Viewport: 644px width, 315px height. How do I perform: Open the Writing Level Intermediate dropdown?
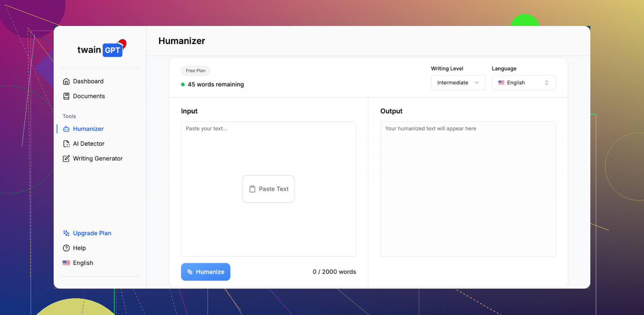click(458, 83)
